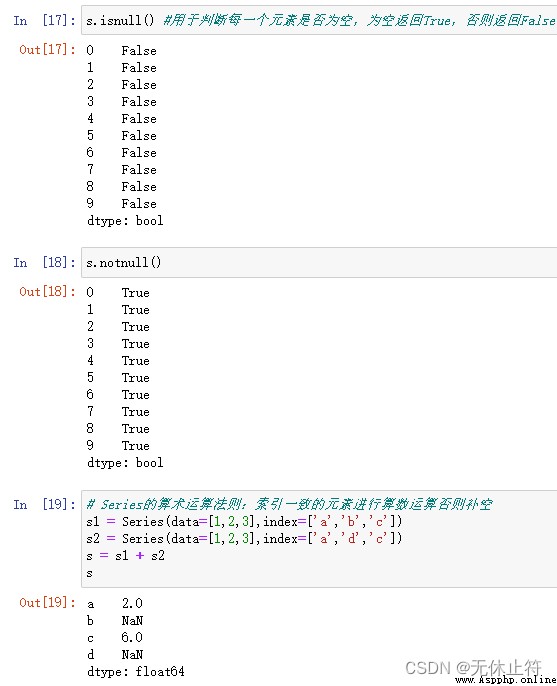Click the 6.0 value for index c
This screenshot has width=557, height=686.
132,637
